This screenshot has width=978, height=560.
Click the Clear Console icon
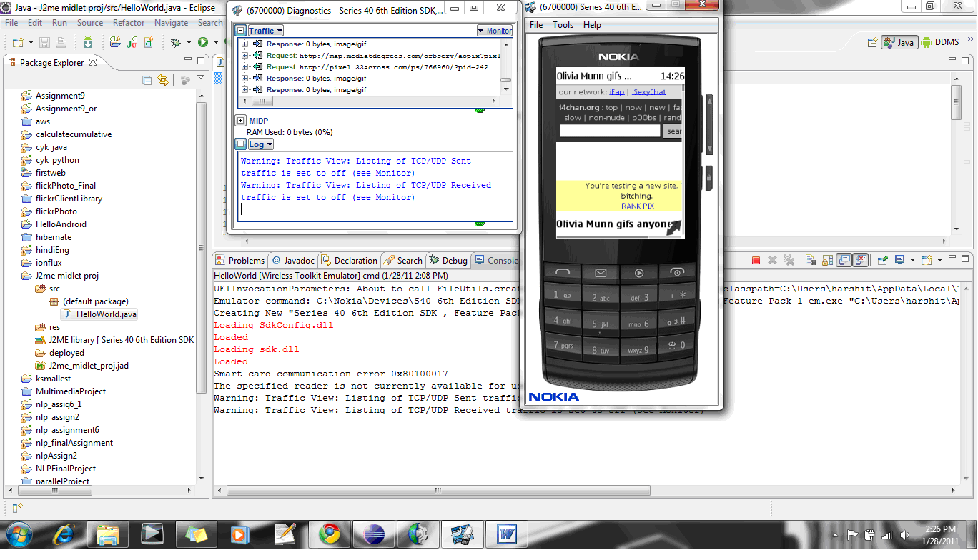811,261
